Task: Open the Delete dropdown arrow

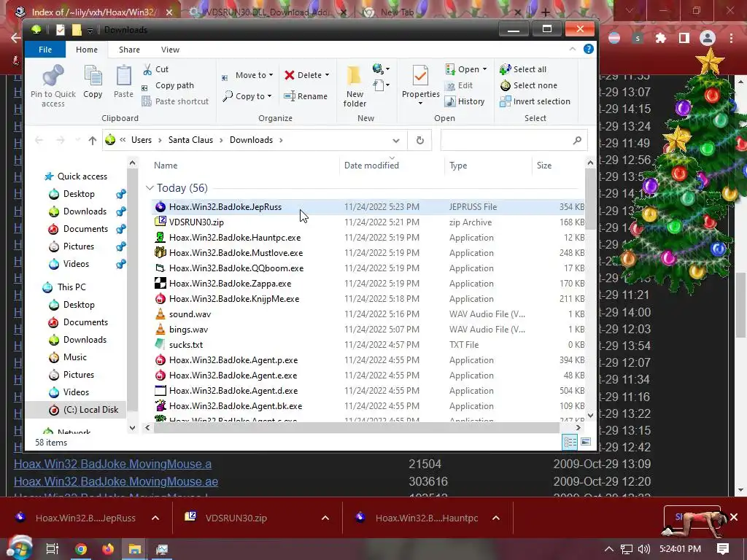Action: tap(327, 75)
